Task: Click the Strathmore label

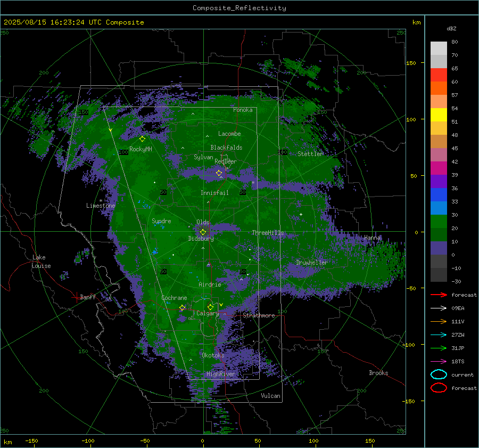Action: (259, 315)
